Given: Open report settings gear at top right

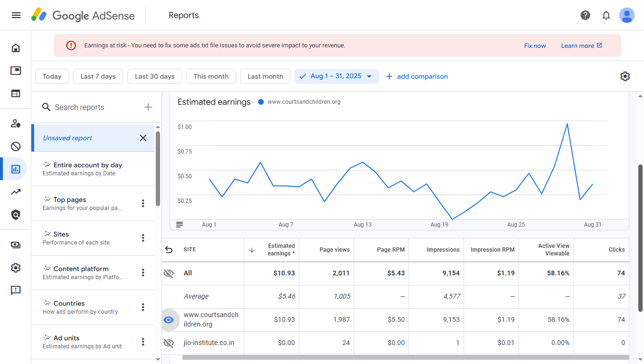Looking at the screenshot, I should click(625, 76).
